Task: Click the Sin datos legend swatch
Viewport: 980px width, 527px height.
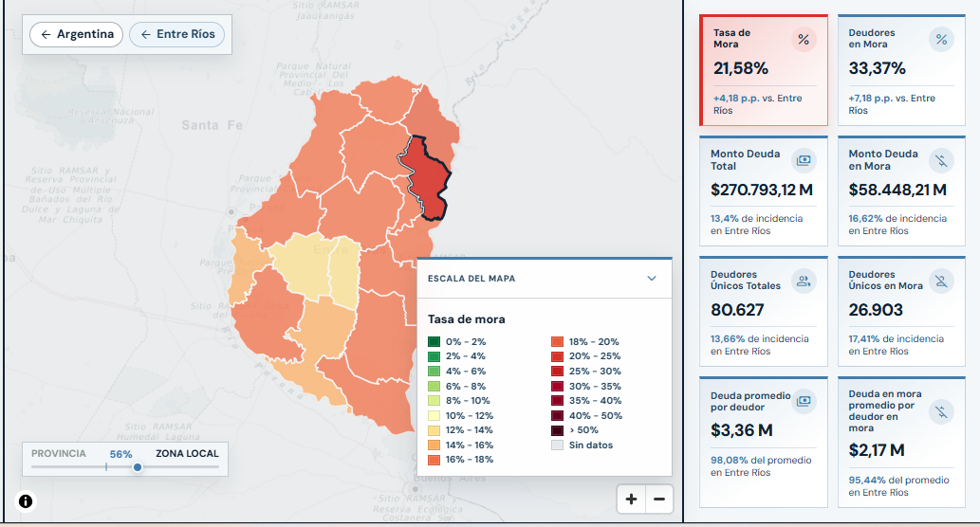Action: 557,445
